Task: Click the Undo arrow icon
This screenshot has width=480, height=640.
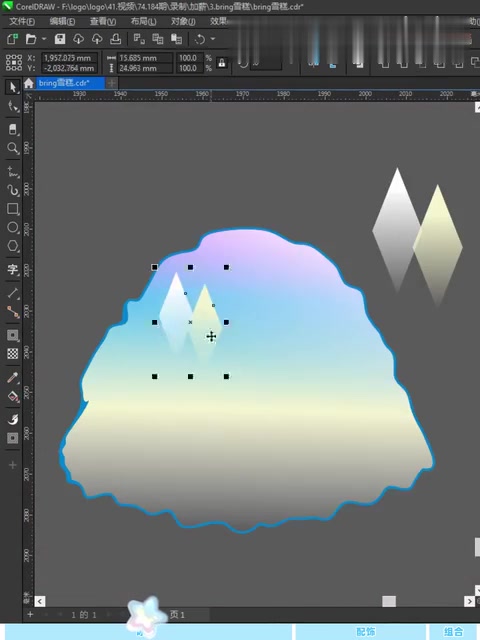Action: point(200,39)
